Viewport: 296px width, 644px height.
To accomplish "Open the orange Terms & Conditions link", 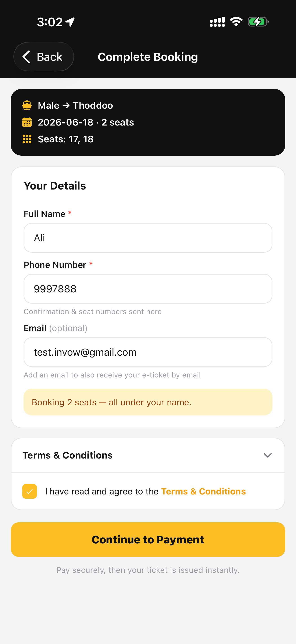I will [203, 491].
